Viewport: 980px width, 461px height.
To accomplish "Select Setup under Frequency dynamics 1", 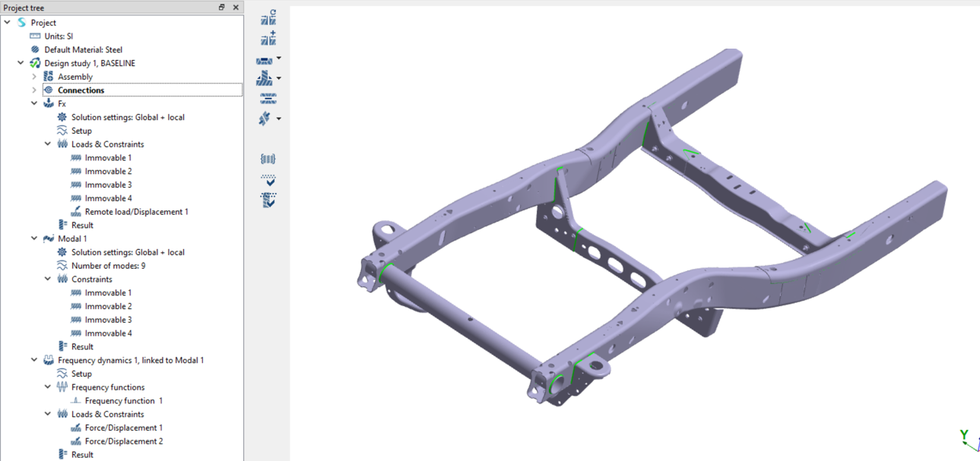I will (x=81, y=374).
